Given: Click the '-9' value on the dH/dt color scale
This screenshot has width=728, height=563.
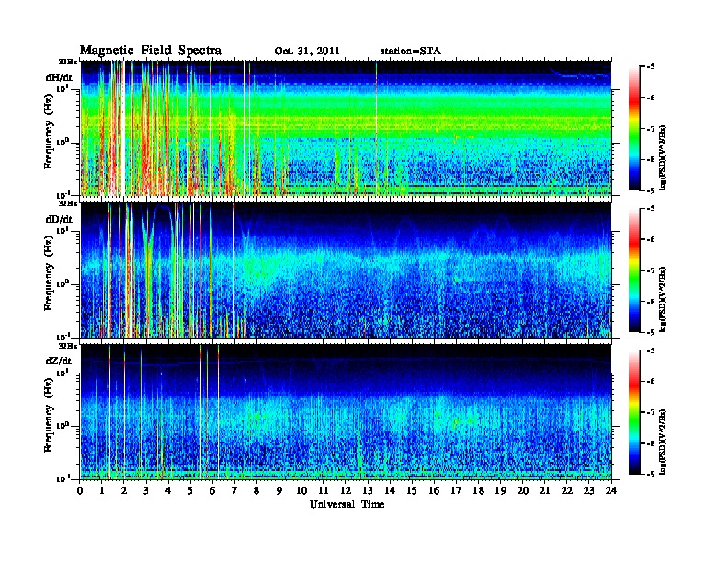Looking at the screenshot, I should click(651, 190).
